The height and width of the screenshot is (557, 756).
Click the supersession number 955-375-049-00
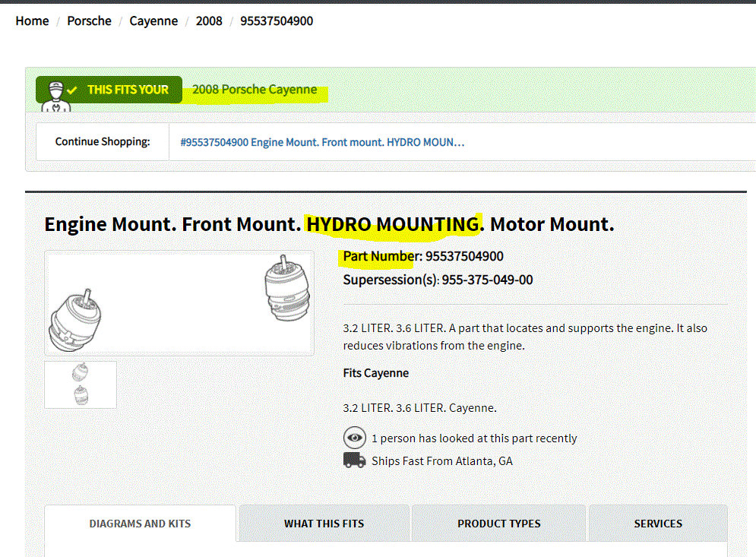click(487, 280)
